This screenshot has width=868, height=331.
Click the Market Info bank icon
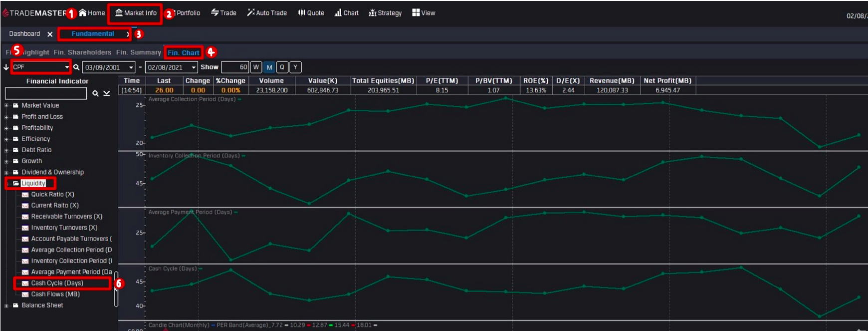[x=119, y=13]
